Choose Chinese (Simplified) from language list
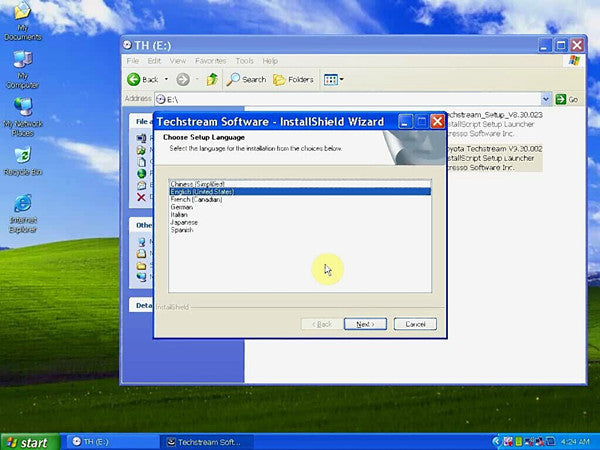Screen dimensions: 600x450 click(x=195, y=184)
